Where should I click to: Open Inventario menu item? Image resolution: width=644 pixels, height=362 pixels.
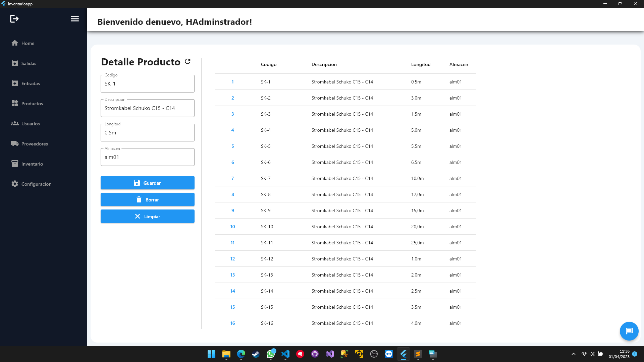coord(44,164)
